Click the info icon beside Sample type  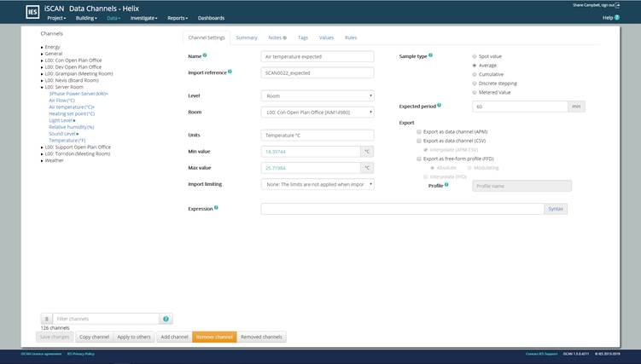coord(430,55)
